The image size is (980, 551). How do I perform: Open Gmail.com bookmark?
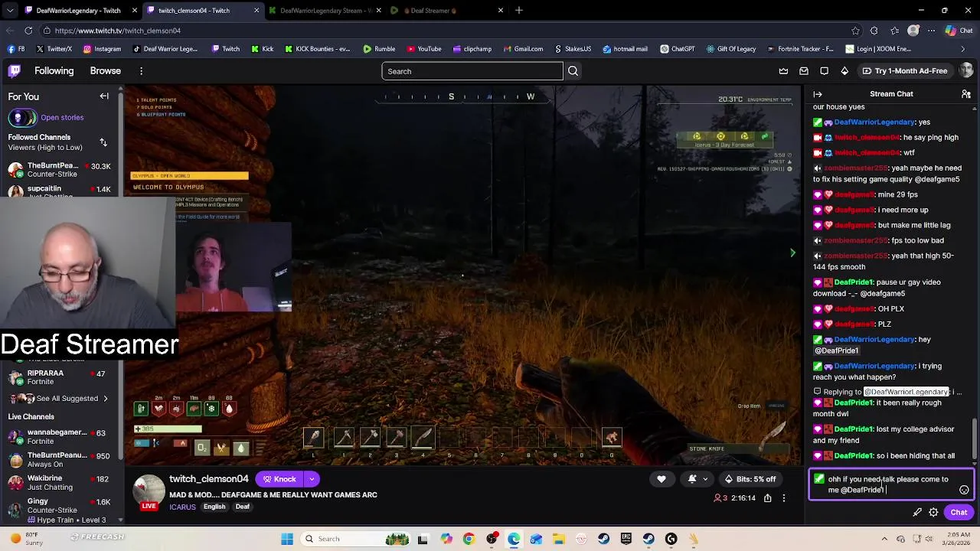point(523,49)
